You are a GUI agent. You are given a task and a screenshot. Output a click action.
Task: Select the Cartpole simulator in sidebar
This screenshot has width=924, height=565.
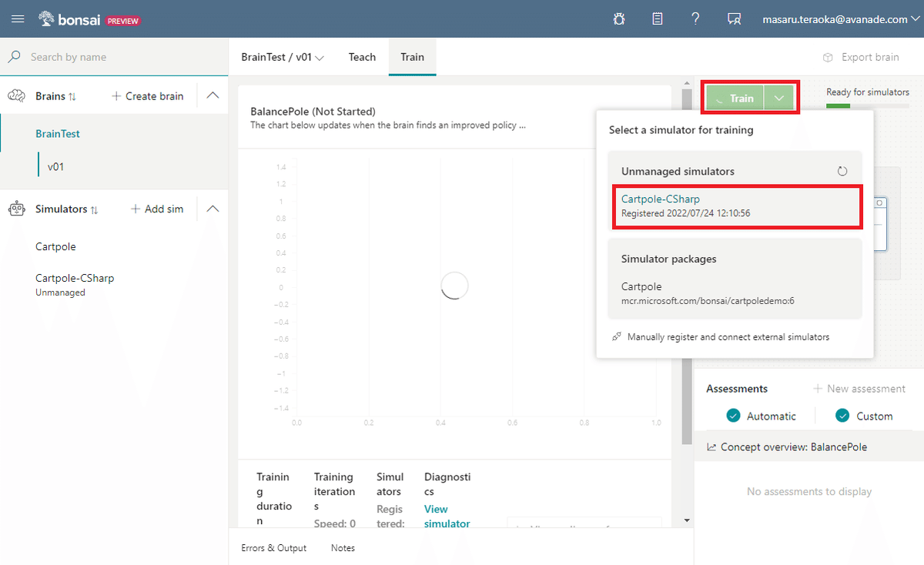click(x=55, y=247)
